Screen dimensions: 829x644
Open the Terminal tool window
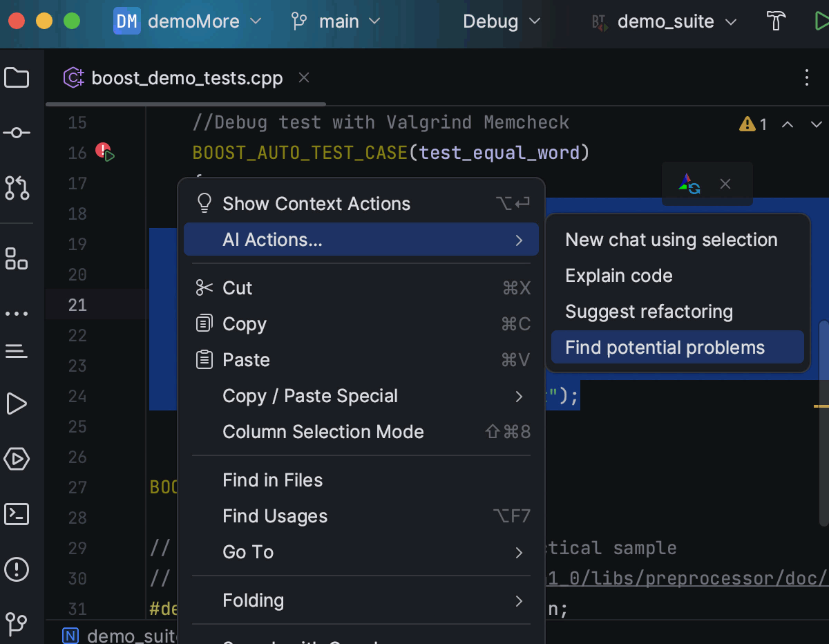tap(17, 514)
